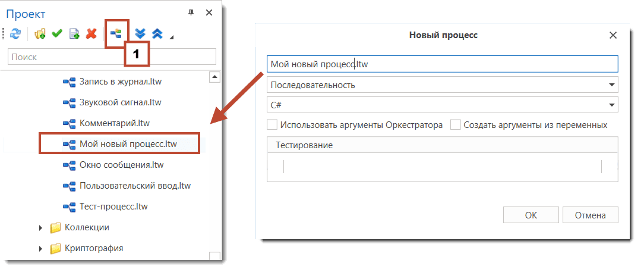Pin the Проект panel
644x269 pixels.
pos(191,12)
